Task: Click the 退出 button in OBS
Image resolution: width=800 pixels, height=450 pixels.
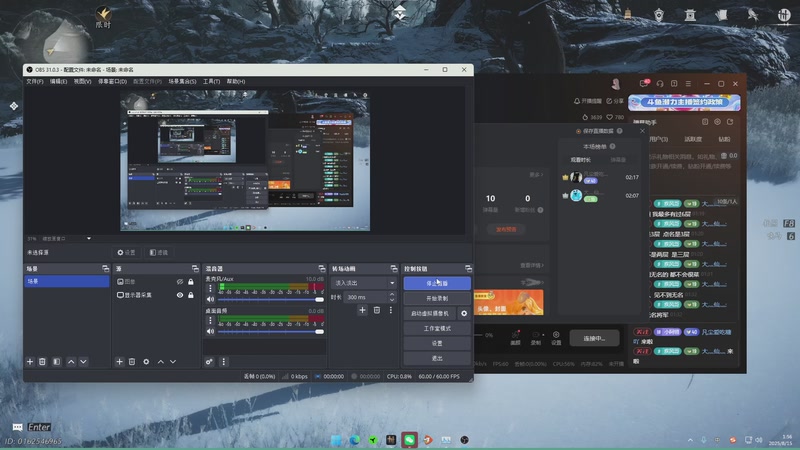Action: (x=437, y=358)
